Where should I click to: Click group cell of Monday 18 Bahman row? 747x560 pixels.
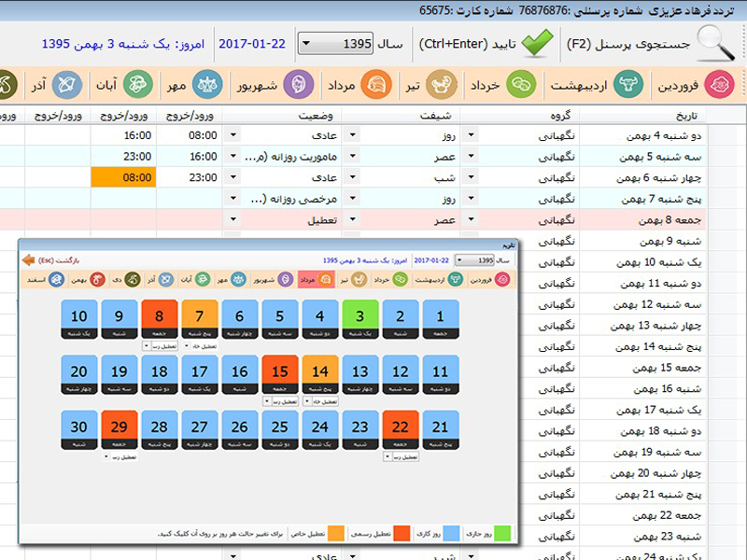tap(549, 430)
